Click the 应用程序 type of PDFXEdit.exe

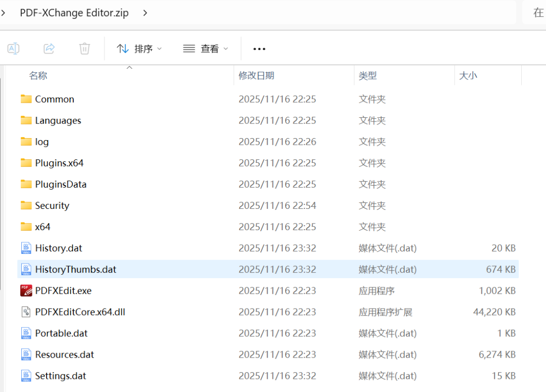377,291
